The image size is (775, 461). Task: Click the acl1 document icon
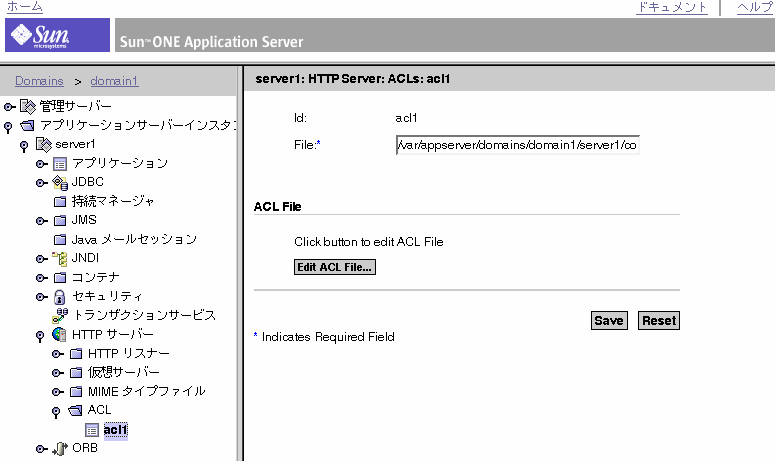(92, 430)
